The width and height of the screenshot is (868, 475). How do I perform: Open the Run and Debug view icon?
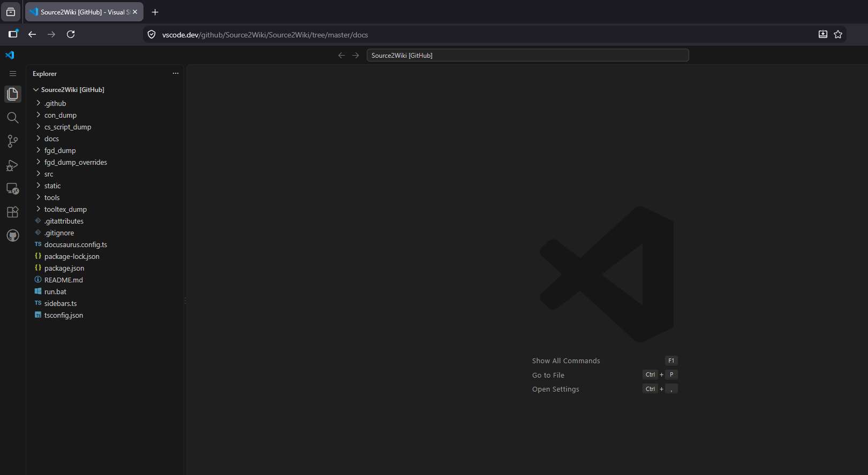(13, 165)
